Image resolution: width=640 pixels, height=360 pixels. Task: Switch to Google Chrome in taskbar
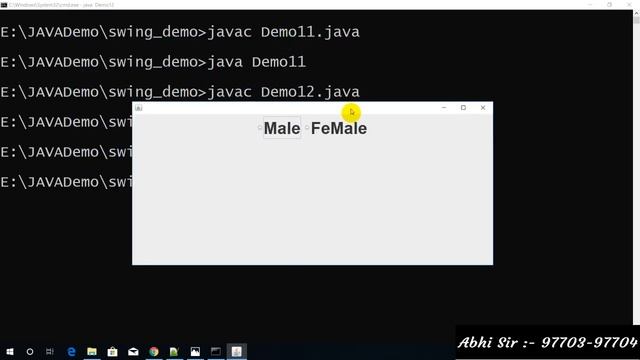click(x=154, y=351)
